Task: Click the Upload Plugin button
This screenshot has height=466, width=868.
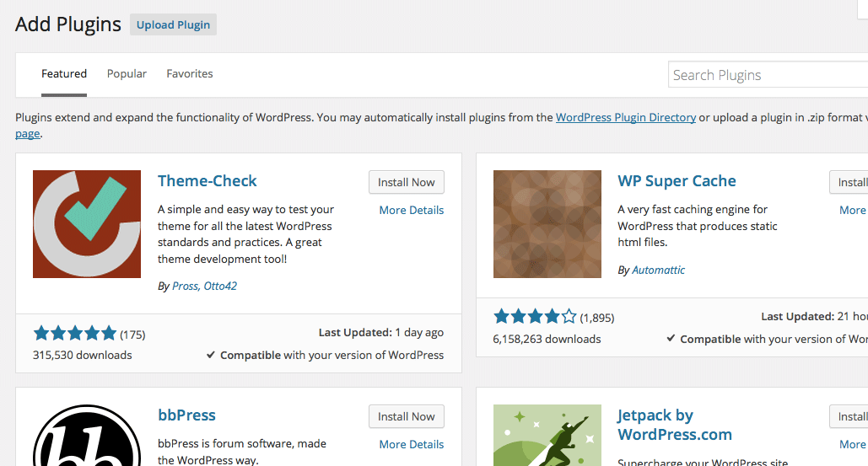Action: 173,25
